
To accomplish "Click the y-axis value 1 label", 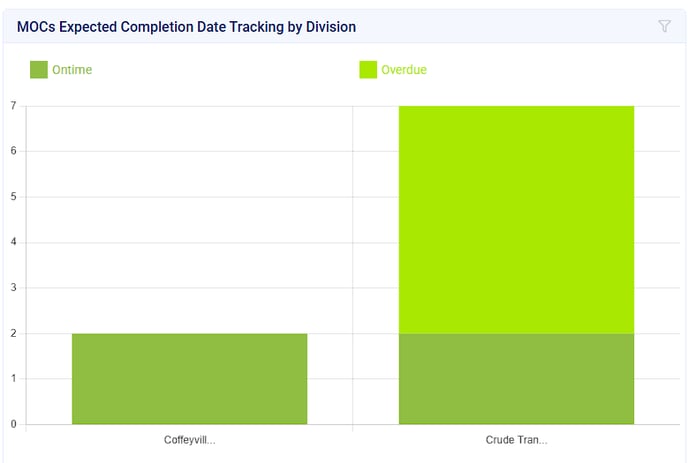I will pos(13,379).
